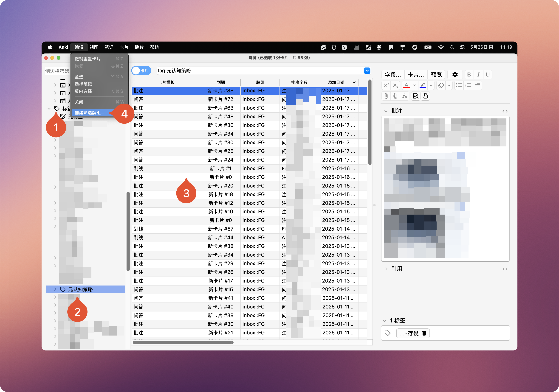
Task: Delete the 存疑 tag with trash icon
Action: 424,333
